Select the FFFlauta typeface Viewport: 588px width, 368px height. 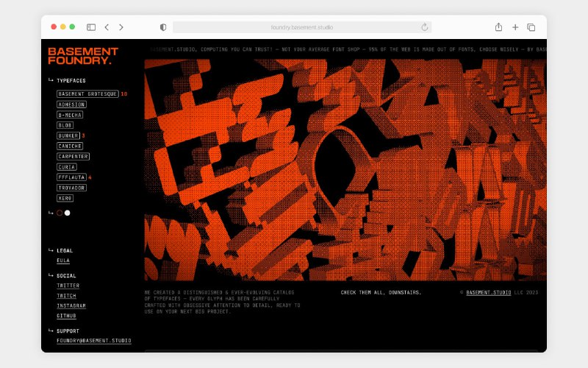click(71, 177)
